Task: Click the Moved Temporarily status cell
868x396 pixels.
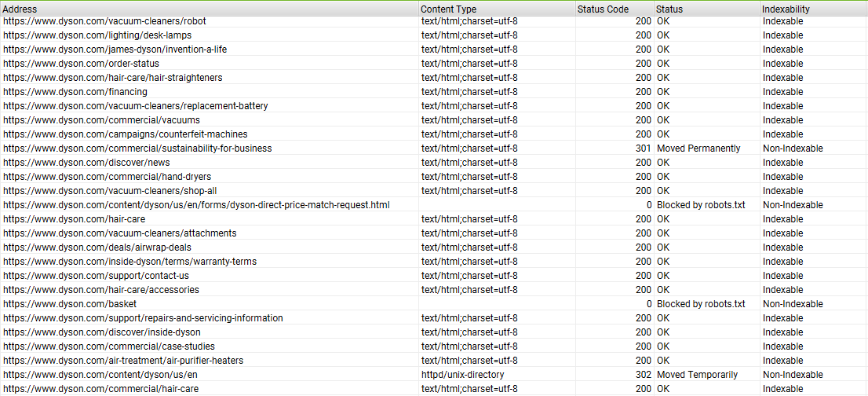Action: click(x=697, y=375)
